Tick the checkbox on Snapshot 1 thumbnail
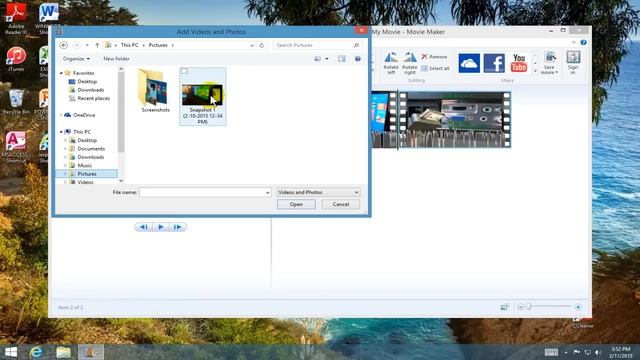This screenshot has width=640, height=360. (184, 71)
